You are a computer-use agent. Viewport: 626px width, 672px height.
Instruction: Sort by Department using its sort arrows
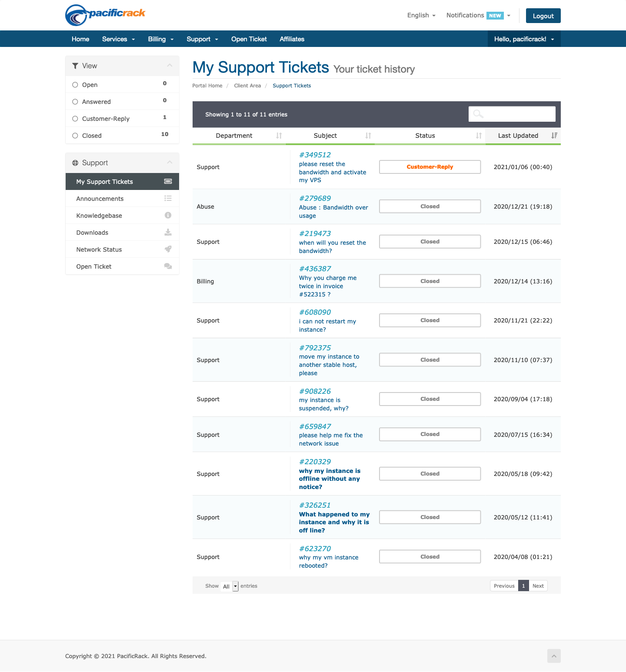279,136
